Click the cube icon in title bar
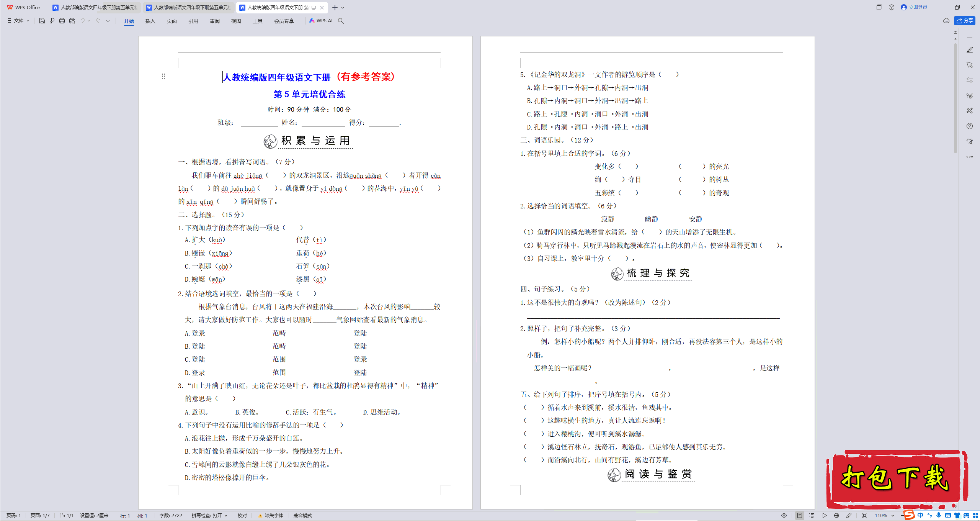Screen dimensions: 980x521 (x=892, y=7)
